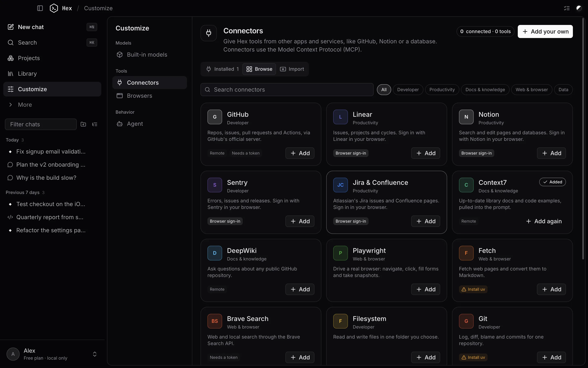Click the Notion connector icon
The image size is (588, 368).
pos(466,117)
